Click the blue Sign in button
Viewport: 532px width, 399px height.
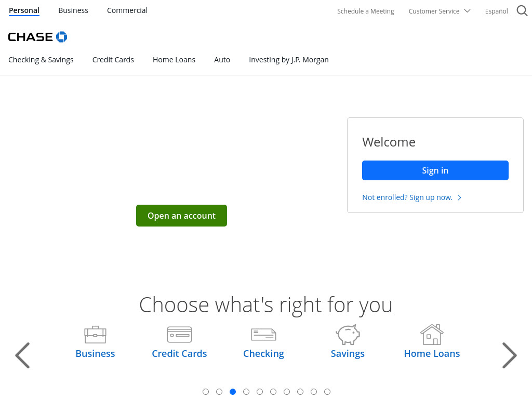(x=435, y=170)
